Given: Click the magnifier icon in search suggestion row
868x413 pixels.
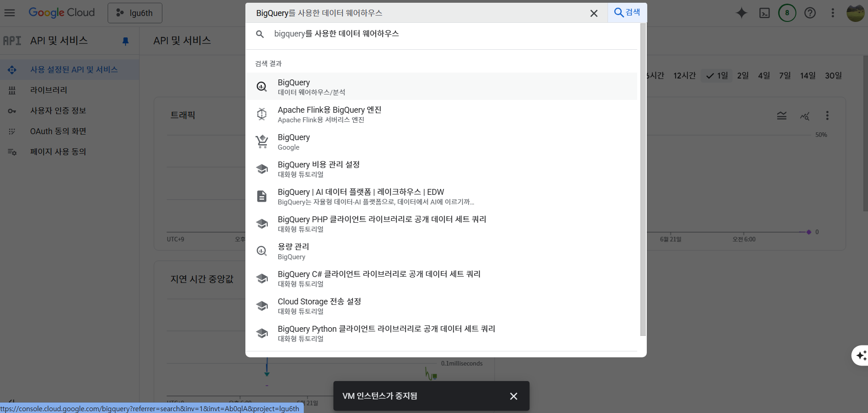Looking at the screenshot, I should 260,34.
